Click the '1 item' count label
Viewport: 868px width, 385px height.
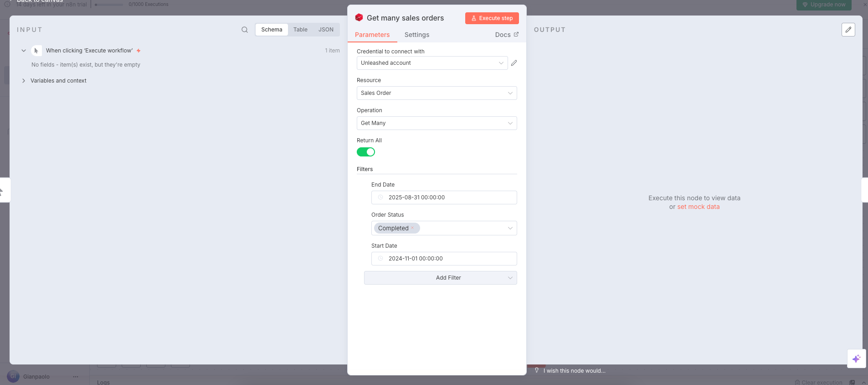[332, 51]
